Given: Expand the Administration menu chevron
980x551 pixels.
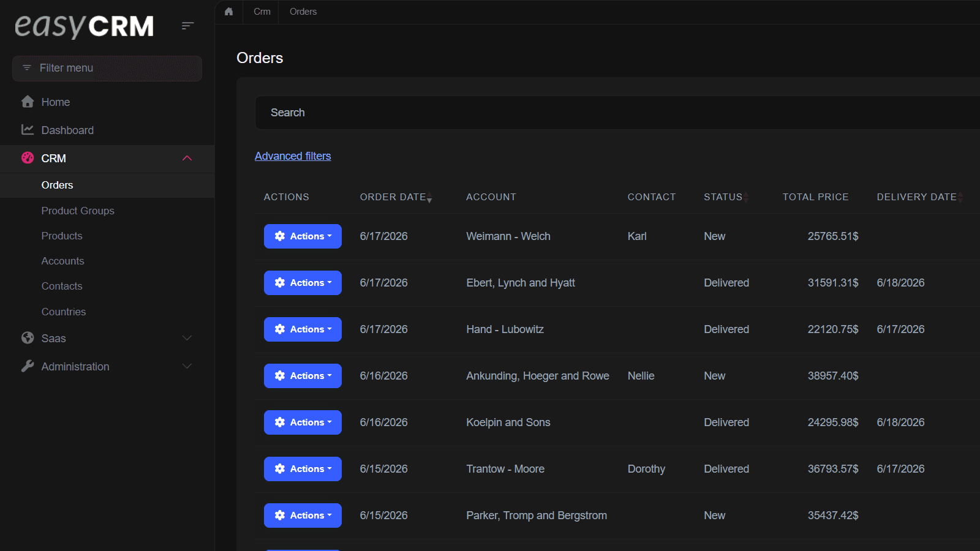Looking at the screenshot, I should (187, 366).
